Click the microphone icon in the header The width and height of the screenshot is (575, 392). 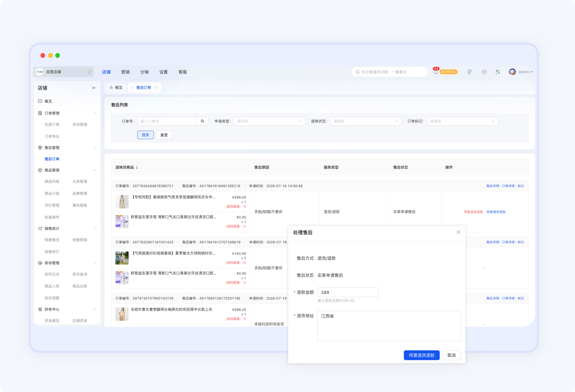(469, 72)
